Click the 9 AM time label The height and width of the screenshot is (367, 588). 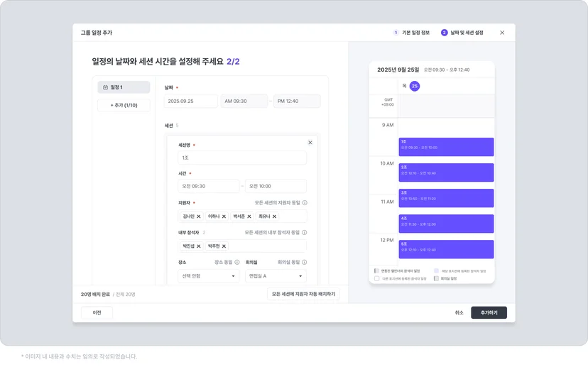point(388,125)
